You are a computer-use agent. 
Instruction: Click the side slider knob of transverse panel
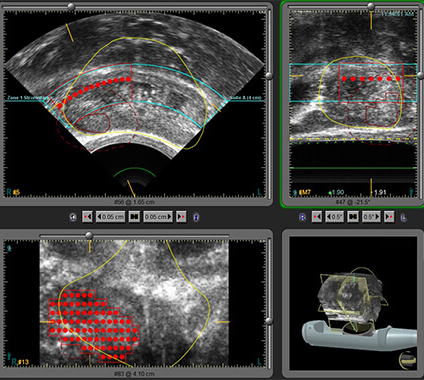[x=269, y=75]
